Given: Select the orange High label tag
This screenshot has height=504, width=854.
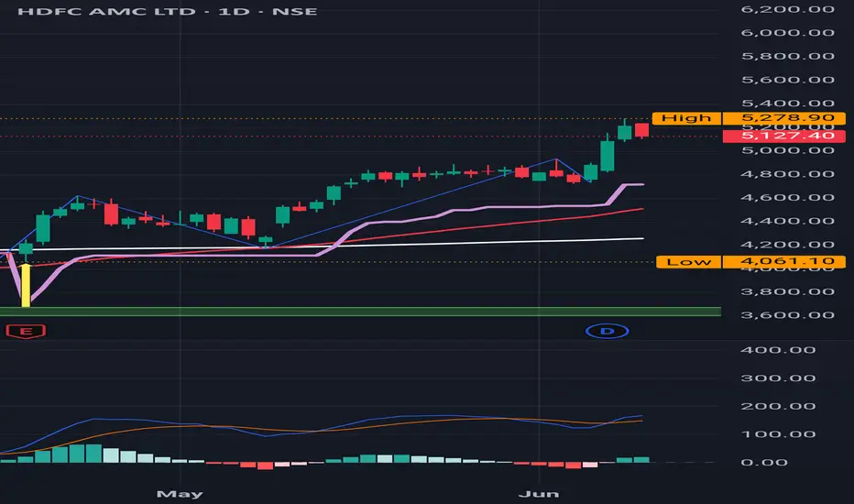Looking at the screenshot, I should pyautogui.click(x=686, y=118).
